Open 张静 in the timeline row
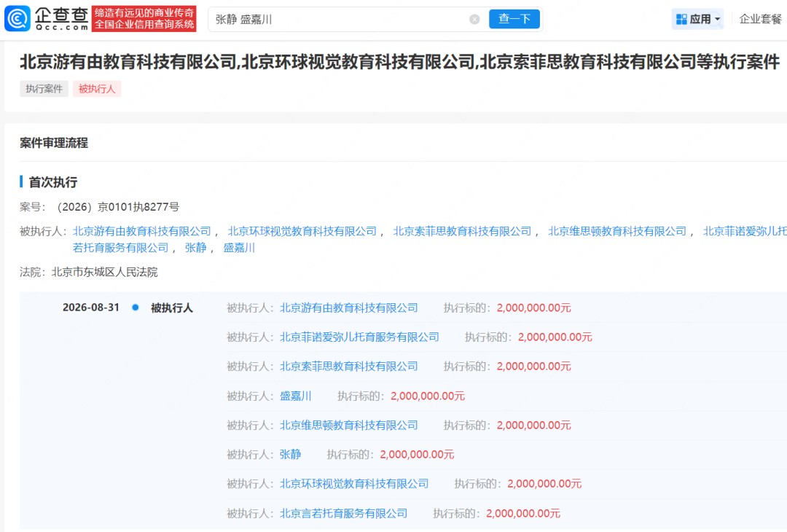Image resolution: width=787 pixels, height=532 pixels. click(290, 455)
